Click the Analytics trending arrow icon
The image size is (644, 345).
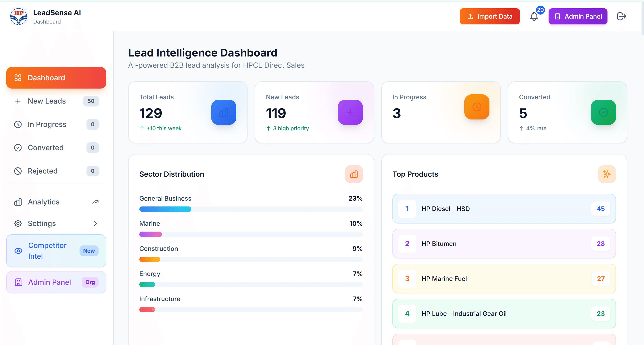click(95, 202)
